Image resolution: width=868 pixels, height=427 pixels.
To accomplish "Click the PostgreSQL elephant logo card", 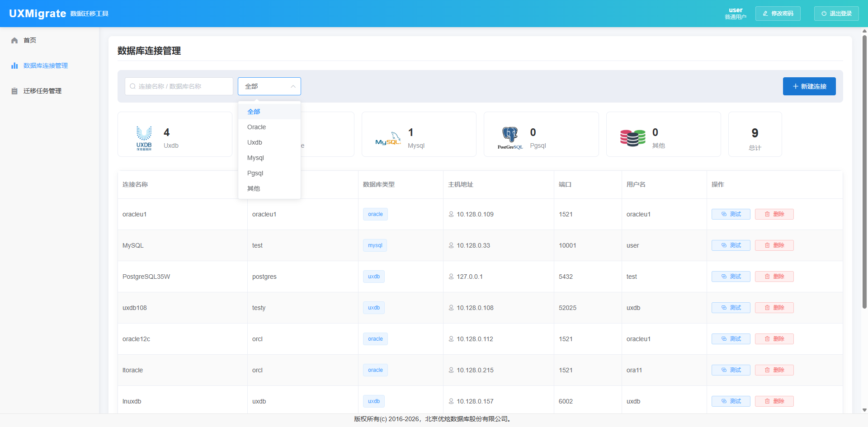I will pos(510,138).
